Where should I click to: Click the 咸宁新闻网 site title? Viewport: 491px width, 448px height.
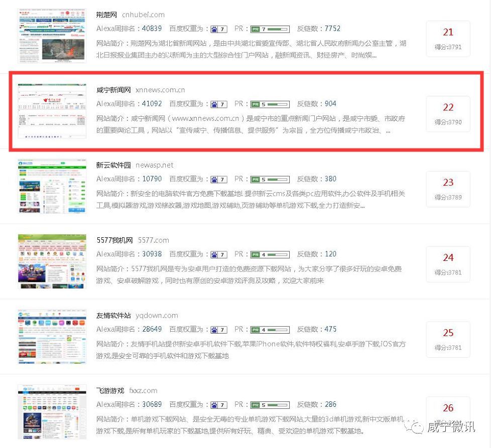(113, 90)
